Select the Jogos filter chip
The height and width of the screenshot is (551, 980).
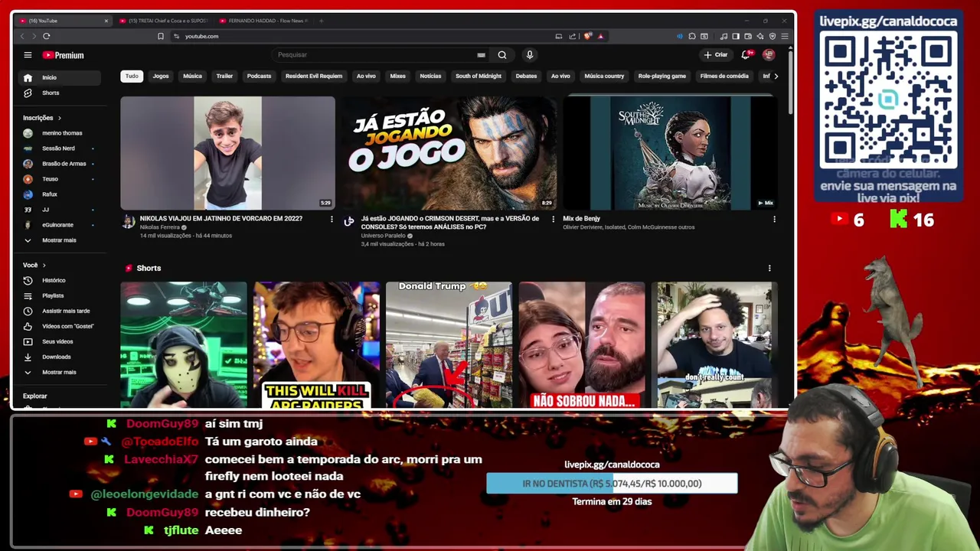(x=161, y=76)
